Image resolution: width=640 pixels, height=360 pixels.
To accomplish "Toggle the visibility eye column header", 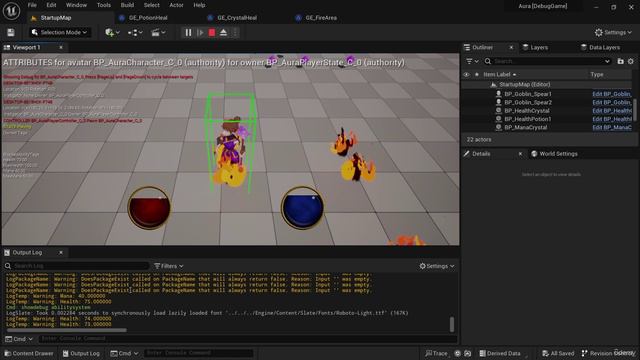I will 466,75.
